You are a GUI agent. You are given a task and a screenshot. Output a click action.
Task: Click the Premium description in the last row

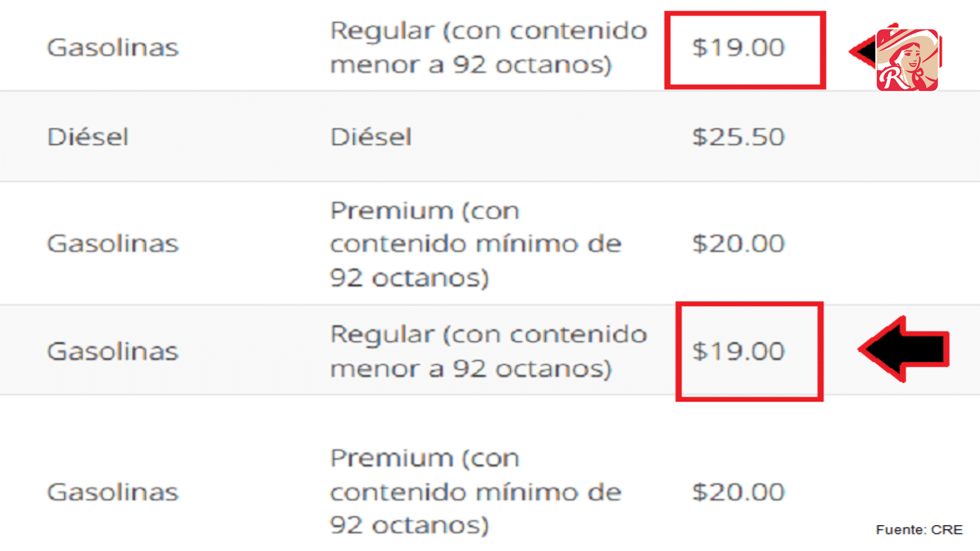475,491
